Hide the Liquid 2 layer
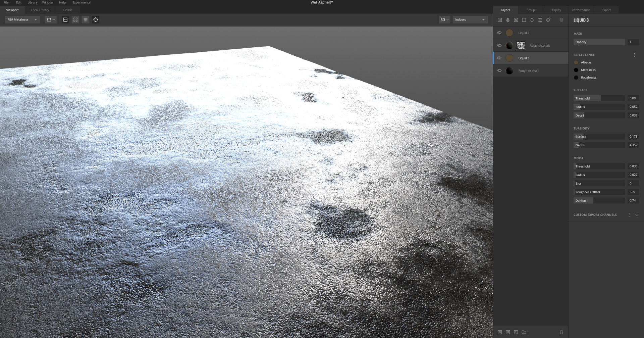 point(499,33)
